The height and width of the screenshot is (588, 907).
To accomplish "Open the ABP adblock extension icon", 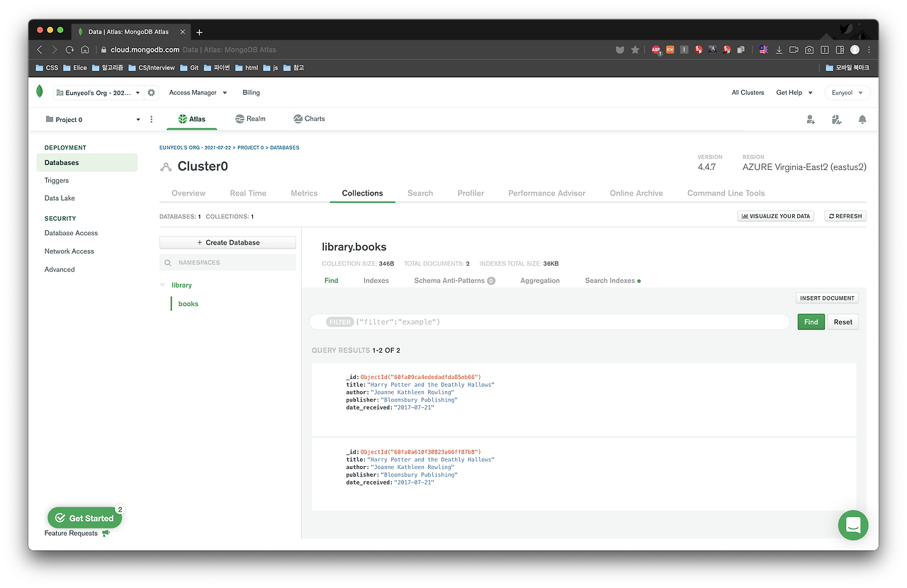I will (656, 50).
